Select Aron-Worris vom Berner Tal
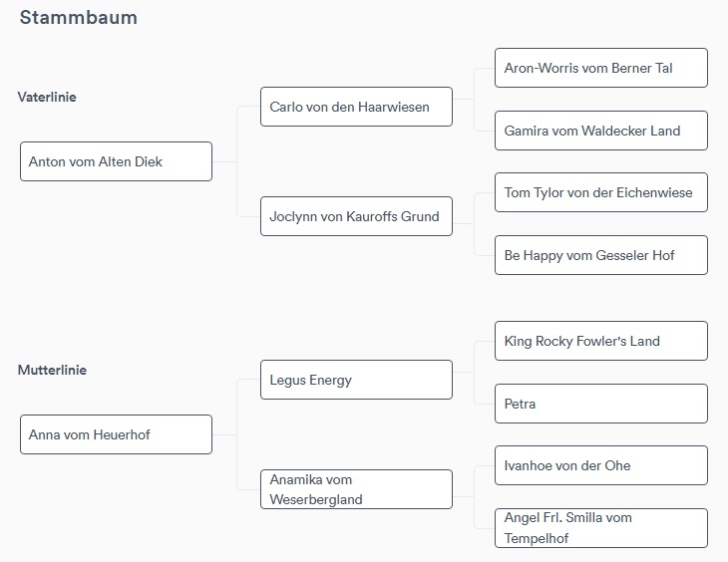This screenshot has width=728, height=562. pyautogui.click(x=601, y=68)
